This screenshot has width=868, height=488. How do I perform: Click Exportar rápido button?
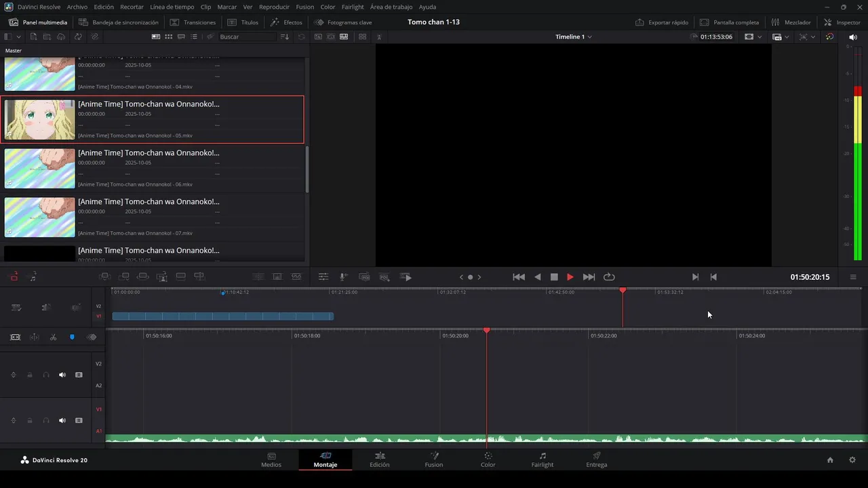[x=663, y=22]
